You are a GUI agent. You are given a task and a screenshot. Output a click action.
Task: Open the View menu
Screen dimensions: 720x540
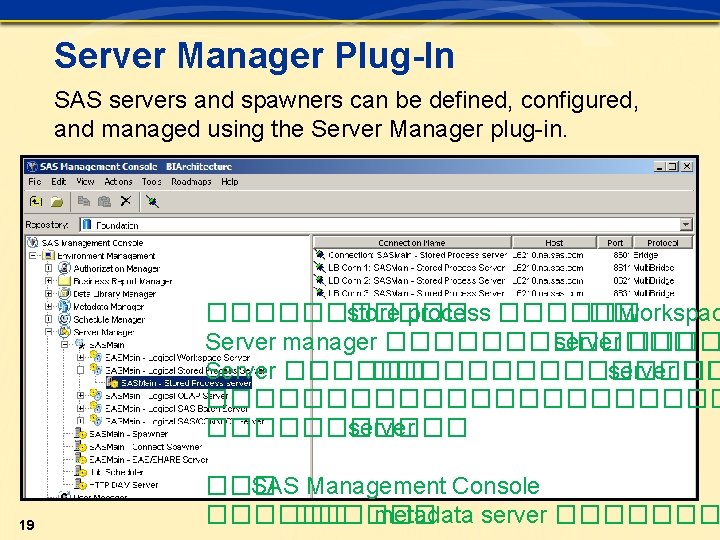85,182
